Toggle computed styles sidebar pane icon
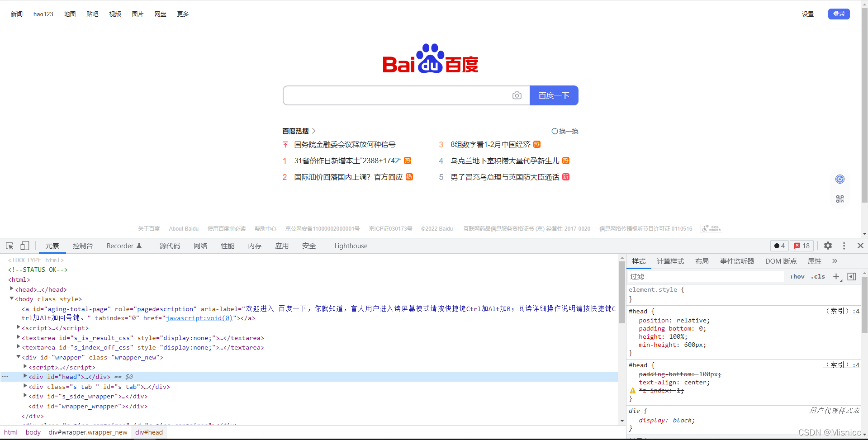This screenshot has width=868, height=440. (x=852, y=276)
